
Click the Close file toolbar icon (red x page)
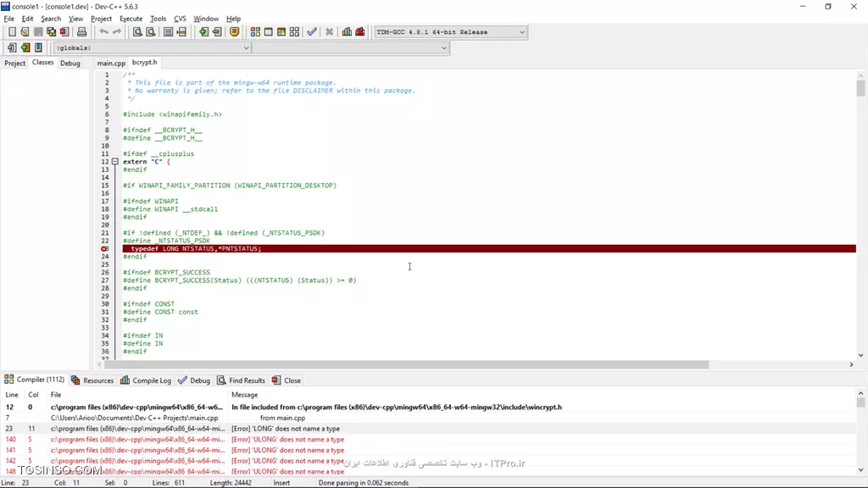click(64, 32)
